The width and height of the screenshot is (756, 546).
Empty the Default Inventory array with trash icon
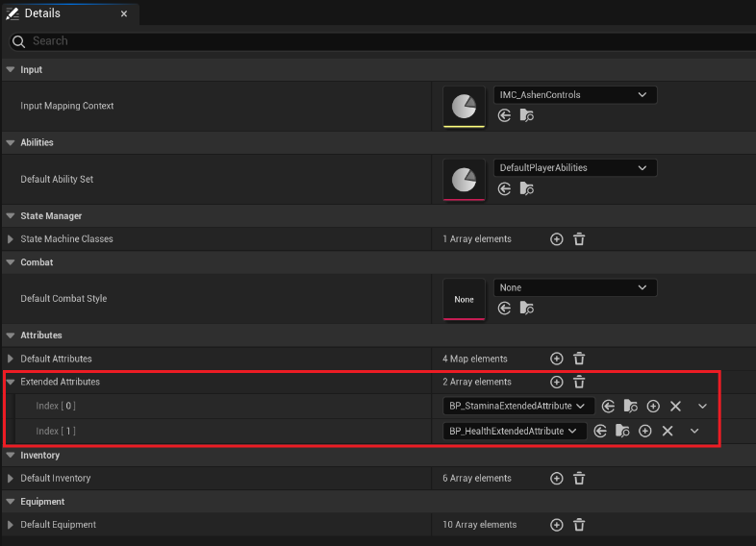(x=579, y=479)
